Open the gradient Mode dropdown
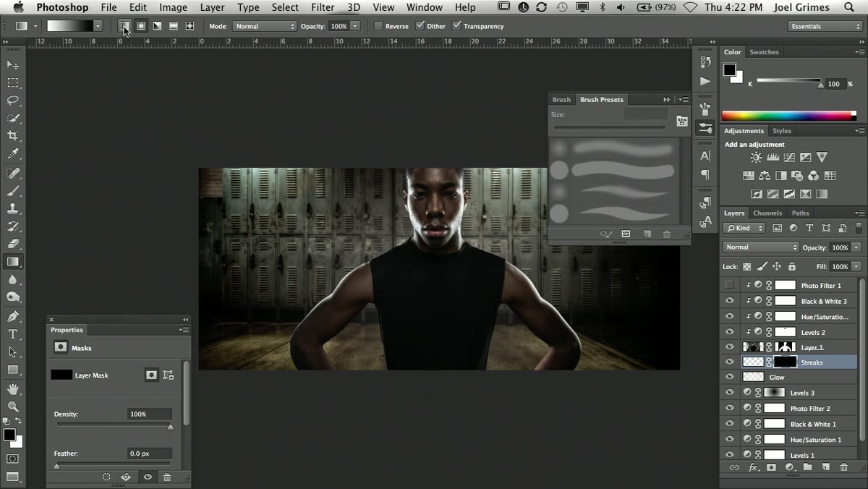868x489 pixels. click(264, 26)
